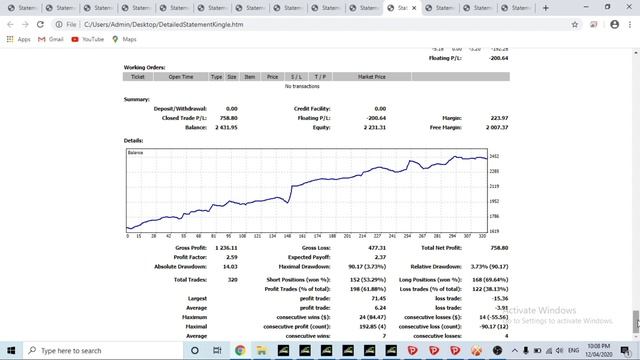The width and height of the screenshot is (640, 360).
Task: Click Short Positions value '152 (53.29%)'
Action: coord(368,280)
